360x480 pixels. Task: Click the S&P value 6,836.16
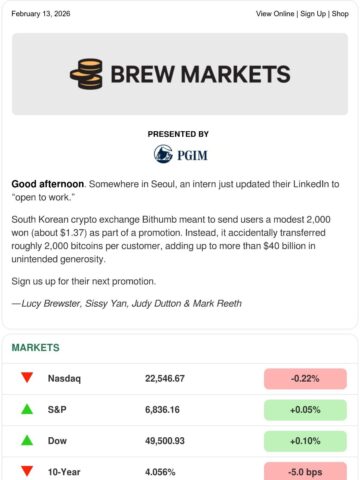162,410
